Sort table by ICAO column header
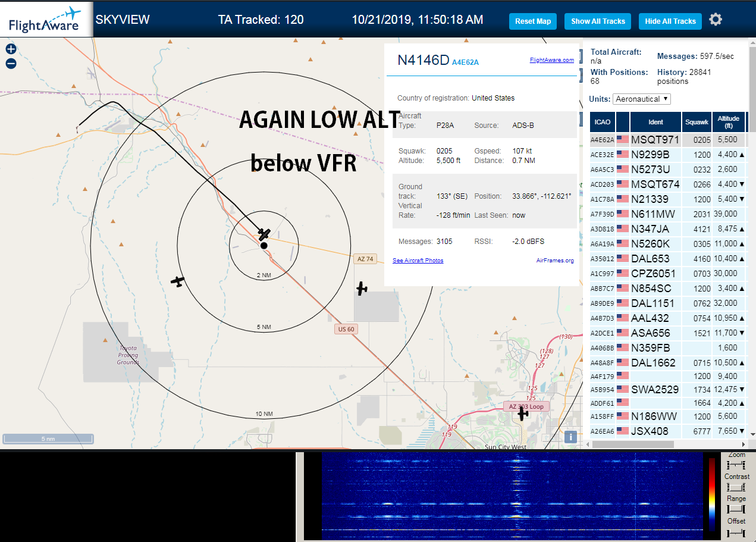The image size is (756, 542). tap(603, 122)
